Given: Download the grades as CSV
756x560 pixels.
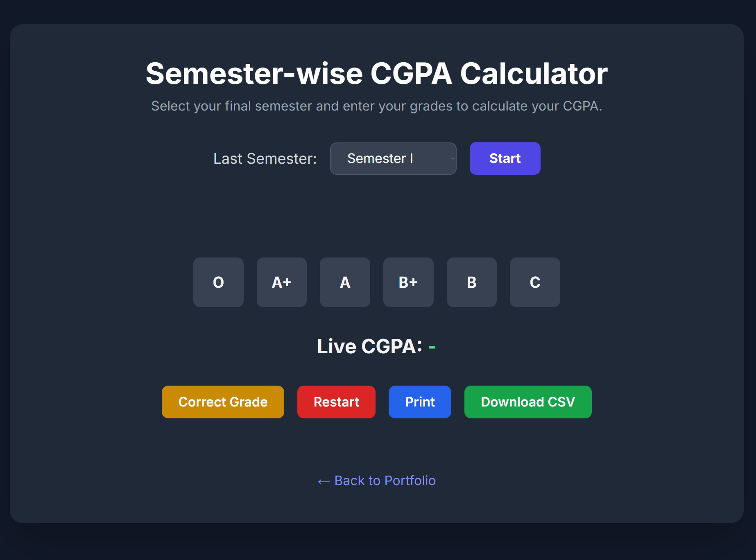Looking at the screenshot, I should (527, 402).
